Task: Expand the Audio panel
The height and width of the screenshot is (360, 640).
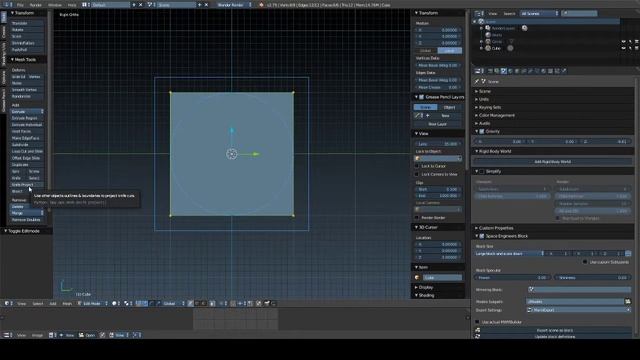Action: [484, 123]
